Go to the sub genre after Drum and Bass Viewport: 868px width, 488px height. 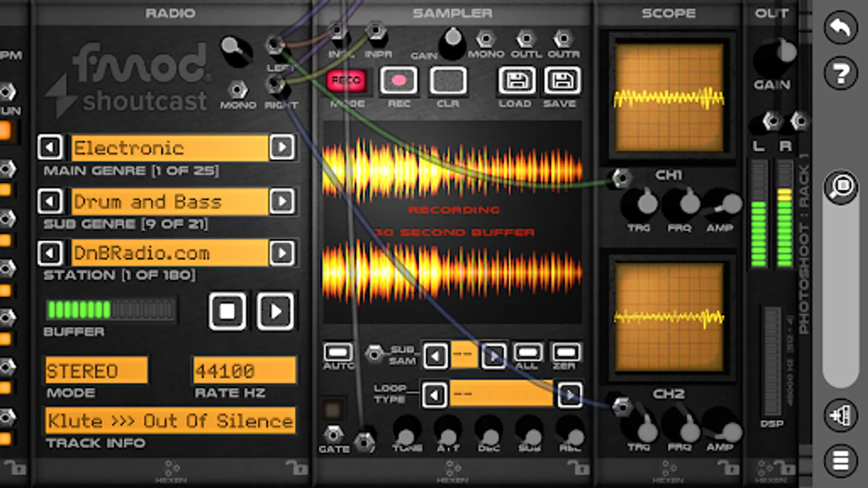coord(282,201)
